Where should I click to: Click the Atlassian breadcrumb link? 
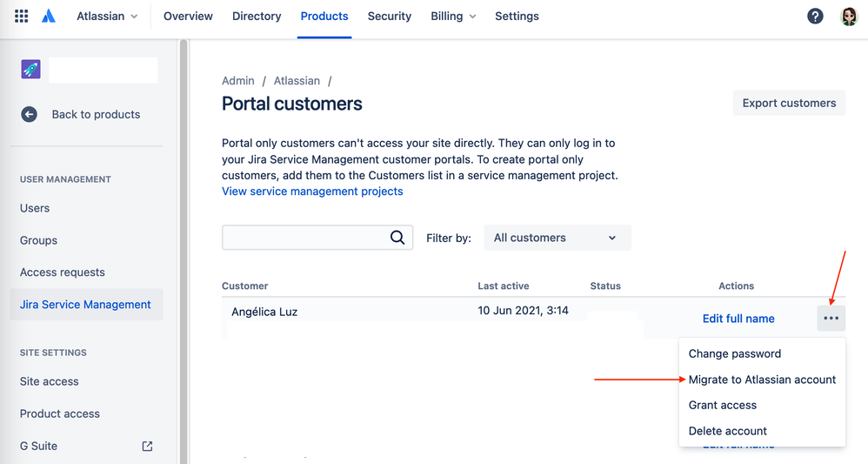(x=297, y=81)
